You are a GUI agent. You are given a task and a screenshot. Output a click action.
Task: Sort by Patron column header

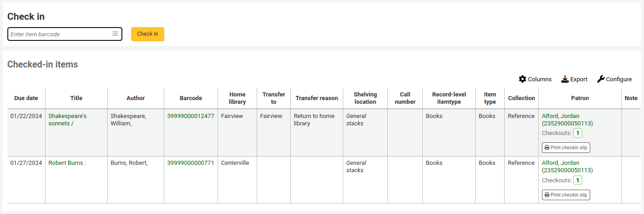580,98
